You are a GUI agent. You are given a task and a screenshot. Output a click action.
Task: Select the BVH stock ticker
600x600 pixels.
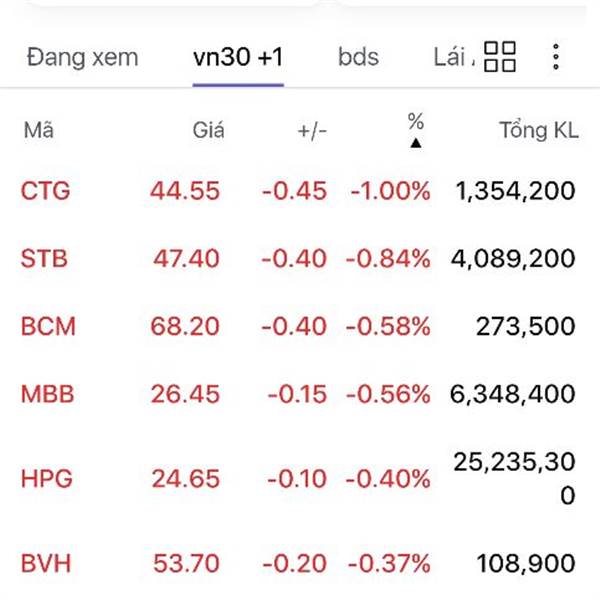[46, 564]
